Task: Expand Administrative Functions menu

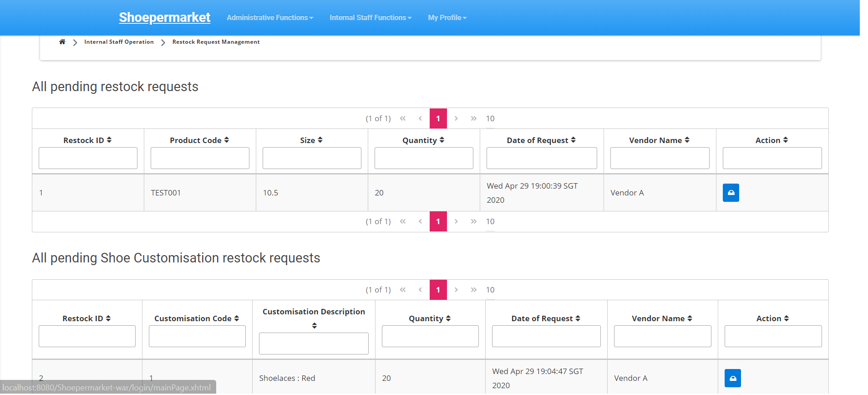Action: (270, 18)
